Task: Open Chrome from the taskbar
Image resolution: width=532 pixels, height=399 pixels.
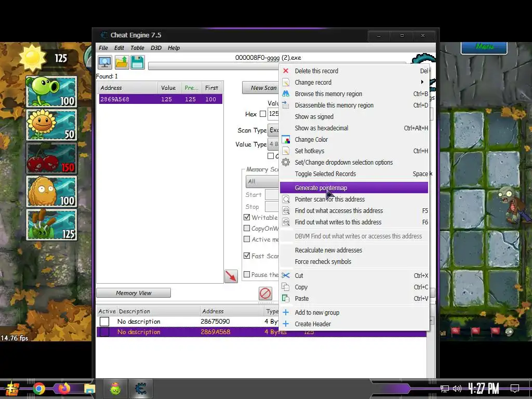Action: click(39, 389)
